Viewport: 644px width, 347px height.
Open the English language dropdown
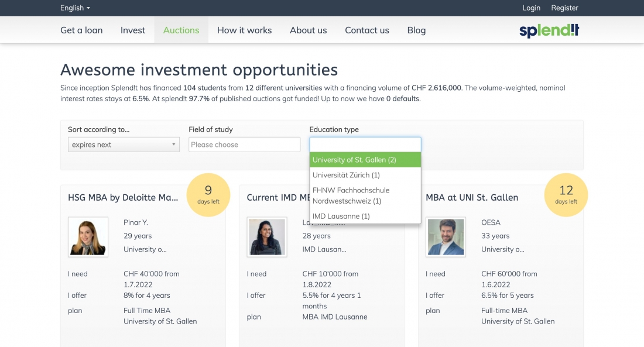coord(75,8)
